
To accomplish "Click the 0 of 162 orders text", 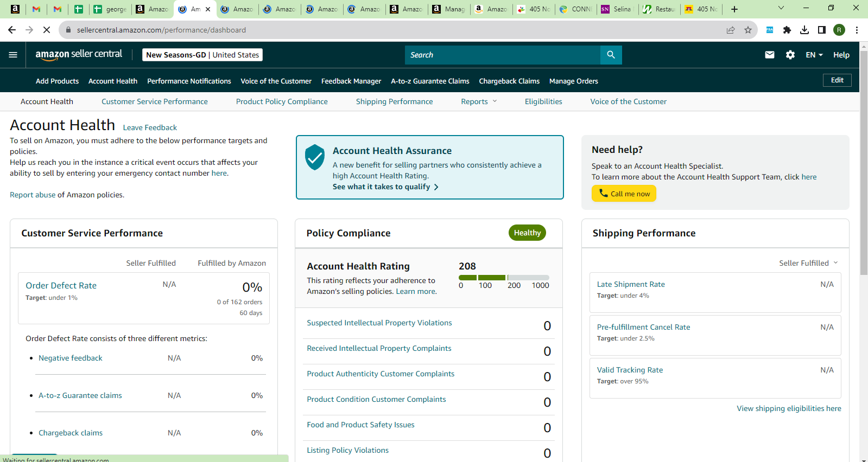I will 239,302.
